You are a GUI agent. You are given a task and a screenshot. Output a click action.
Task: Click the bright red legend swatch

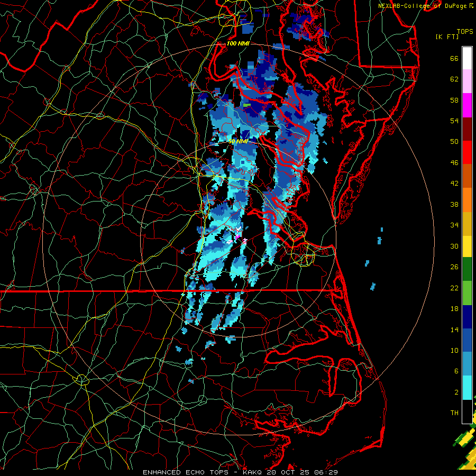click(467, 152)
